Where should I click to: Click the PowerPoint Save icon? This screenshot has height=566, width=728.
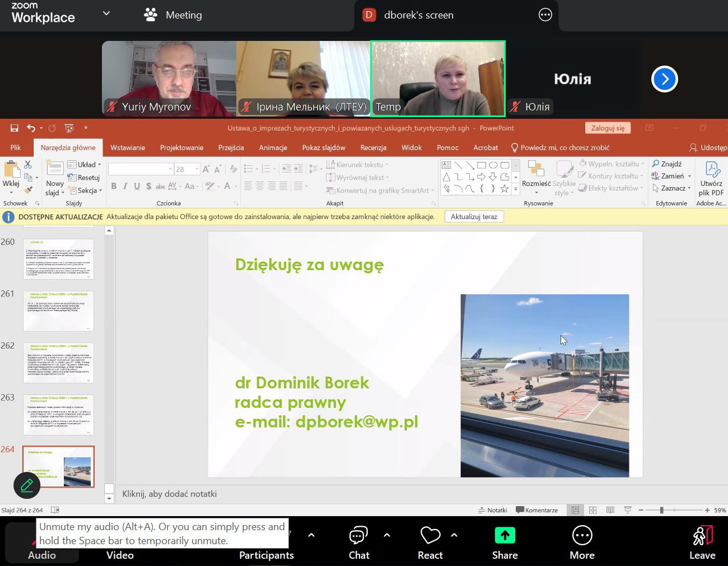(15, 128)
